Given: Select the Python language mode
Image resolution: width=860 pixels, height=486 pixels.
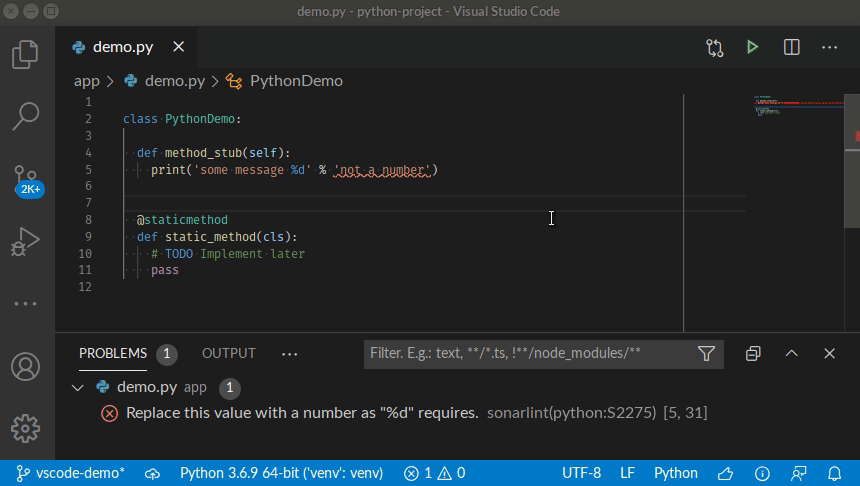Looking at the screenshot, I should 676,473.
